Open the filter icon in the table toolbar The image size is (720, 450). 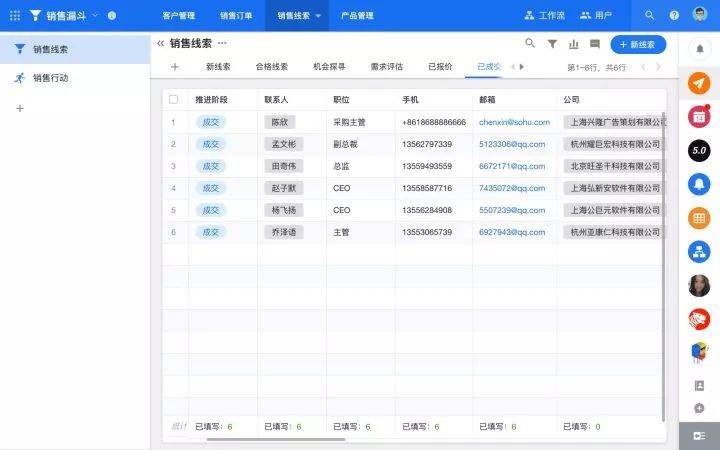(x=552, y=44)
